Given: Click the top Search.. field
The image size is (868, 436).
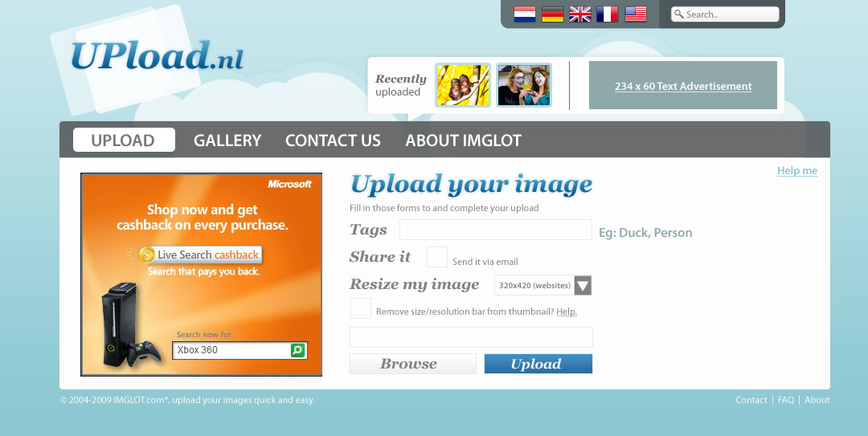Looking at the screenshot, I should point(725,14).
